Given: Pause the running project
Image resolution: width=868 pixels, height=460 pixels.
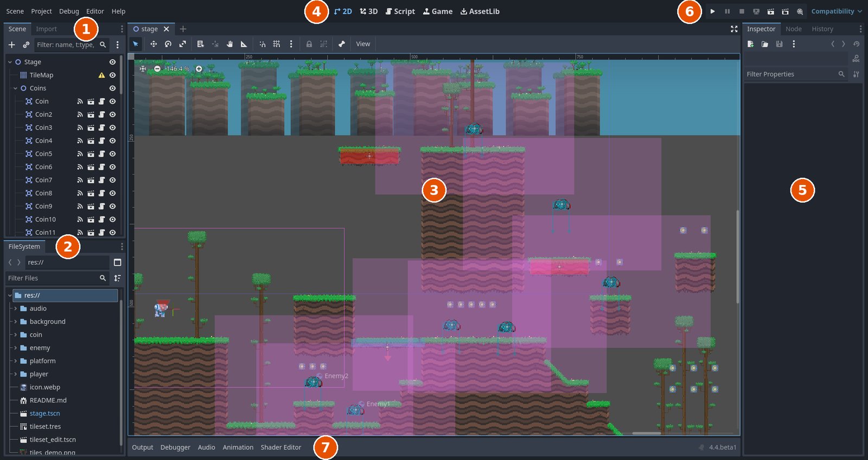Looking at the screenshot, I should coord(727,11).
